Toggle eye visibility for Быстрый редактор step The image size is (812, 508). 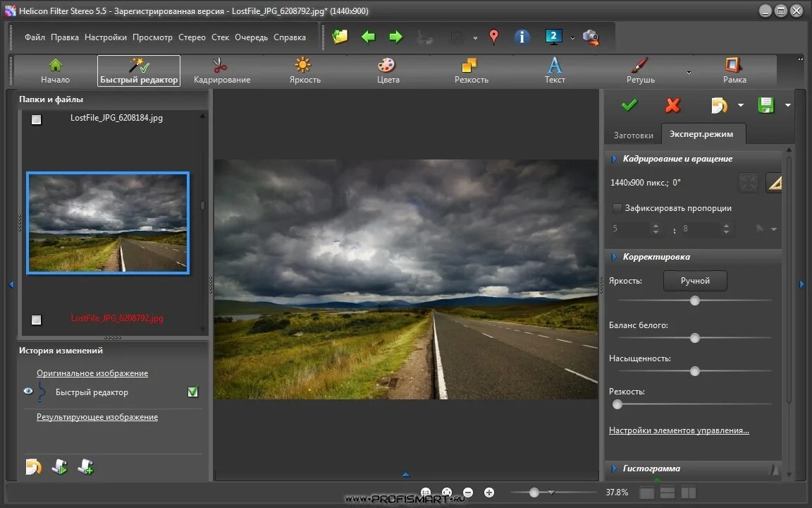[x=28, y=391]
